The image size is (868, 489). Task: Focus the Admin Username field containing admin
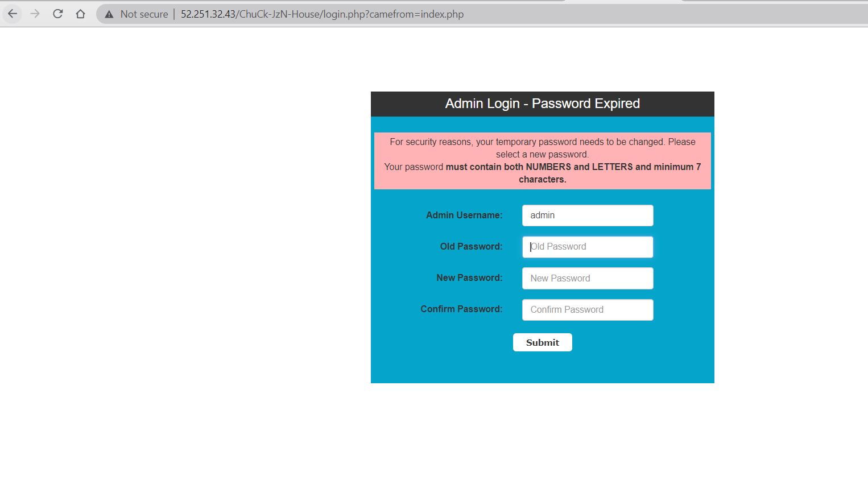click(587, 216)
